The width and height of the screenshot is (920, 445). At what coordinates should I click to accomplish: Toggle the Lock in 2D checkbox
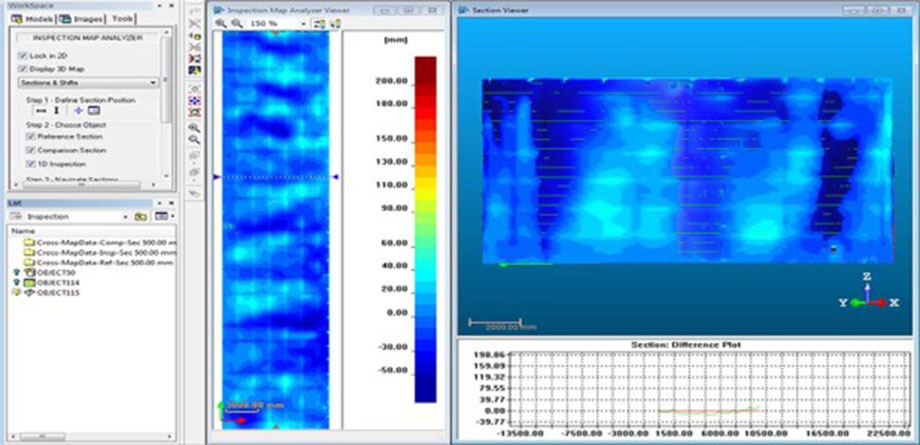[23, 56]
